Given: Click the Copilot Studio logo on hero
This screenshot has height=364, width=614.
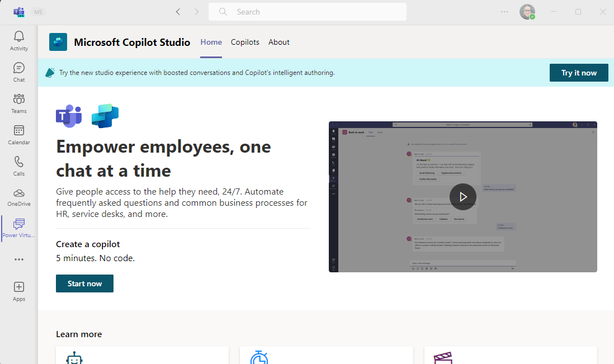Looking at the screenshot, I should (105, 116).
